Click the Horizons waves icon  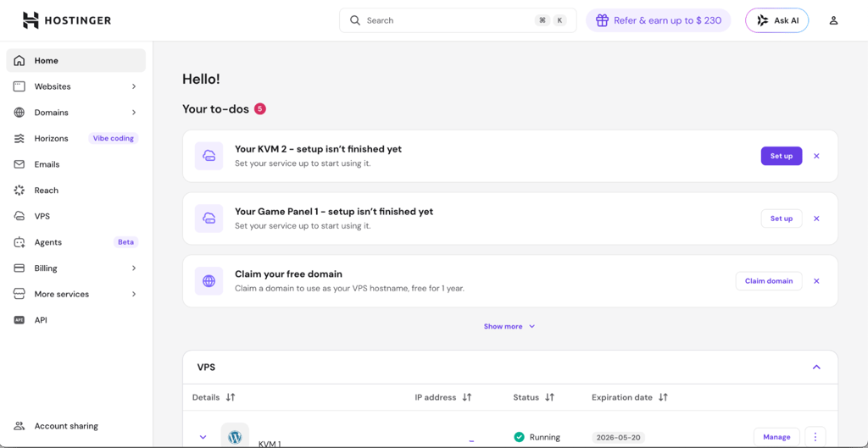click(19, 138)
